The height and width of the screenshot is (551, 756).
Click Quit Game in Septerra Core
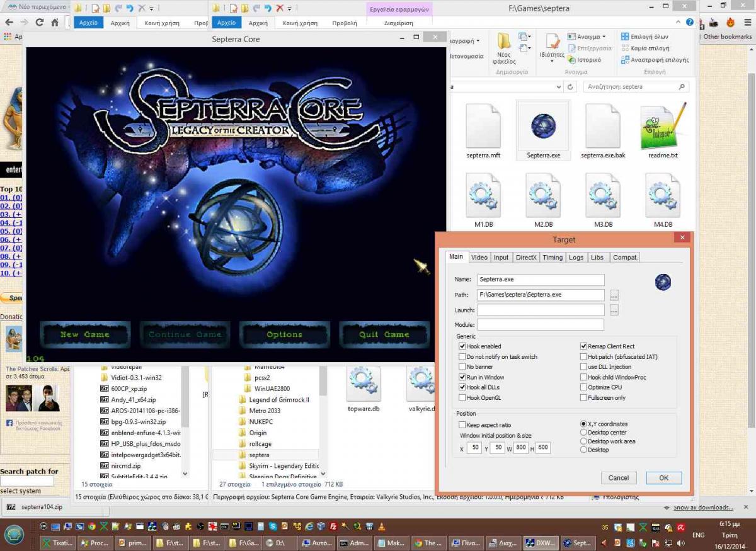[x=384, y=334]
